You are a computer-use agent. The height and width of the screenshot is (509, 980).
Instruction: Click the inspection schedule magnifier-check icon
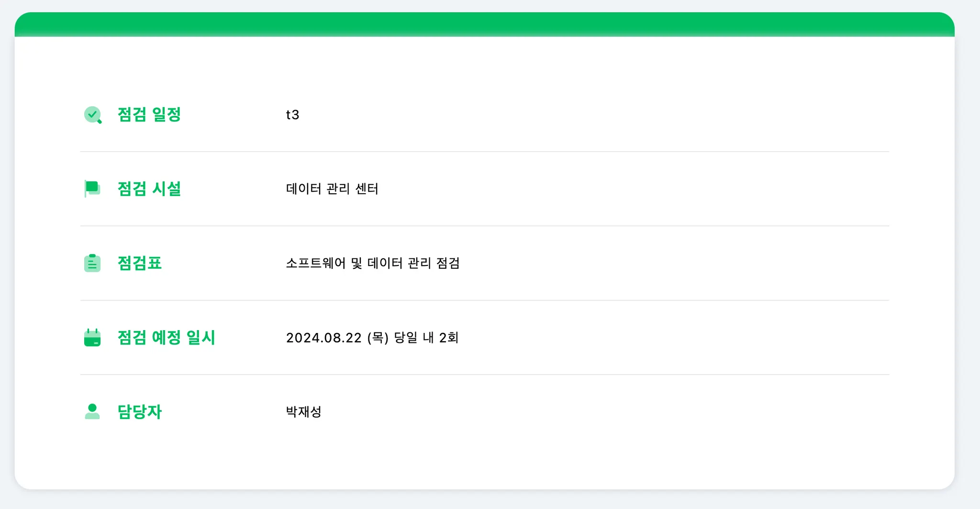pyautogui.click(x=92, y=115)
